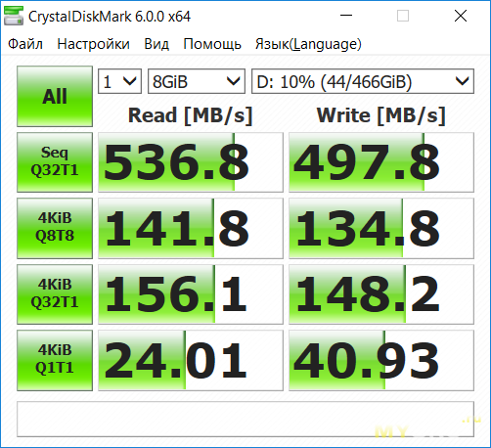Open the Вид menu
Screen dimensions: 491x448
(156, 44)
